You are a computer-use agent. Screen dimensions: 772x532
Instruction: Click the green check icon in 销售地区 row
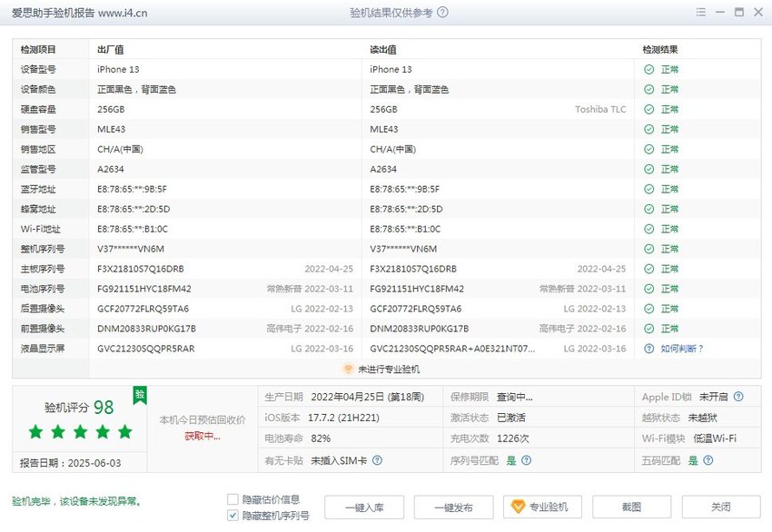[x=648, y=149]
